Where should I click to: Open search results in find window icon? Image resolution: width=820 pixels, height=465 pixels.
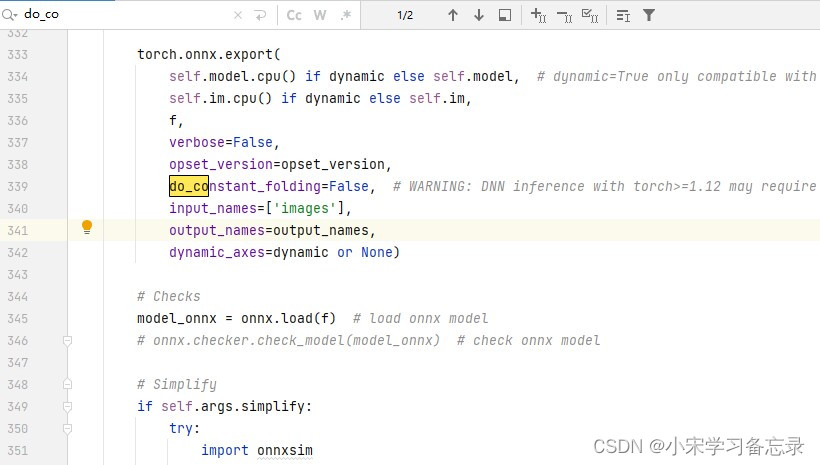coord(505,15)
